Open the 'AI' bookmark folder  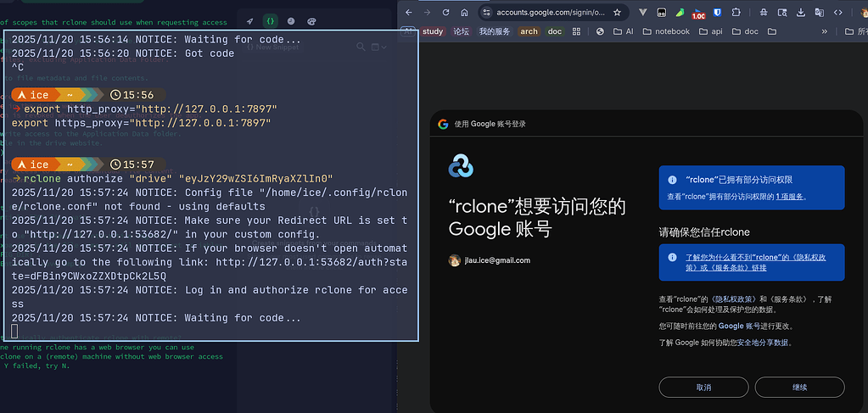click(624, 31)
